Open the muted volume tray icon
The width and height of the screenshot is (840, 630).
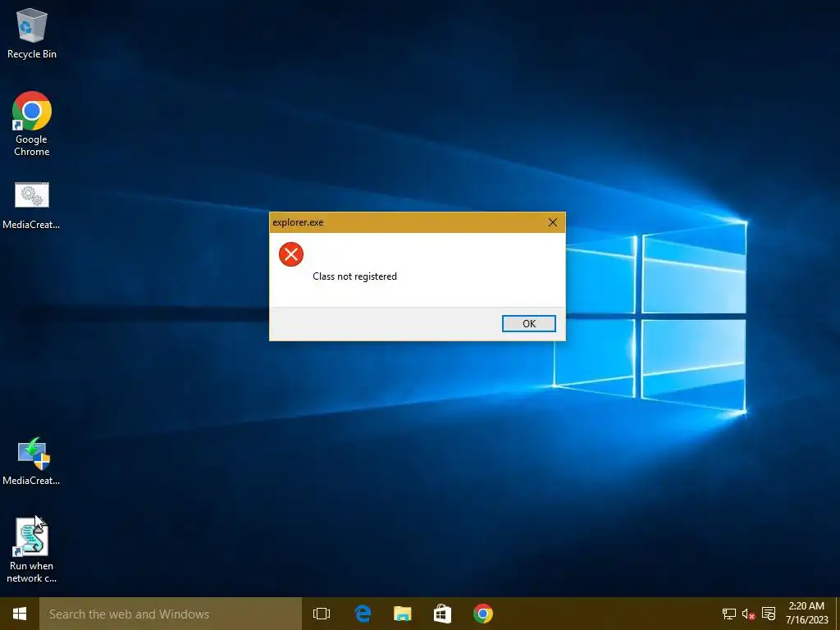[748, 614]
